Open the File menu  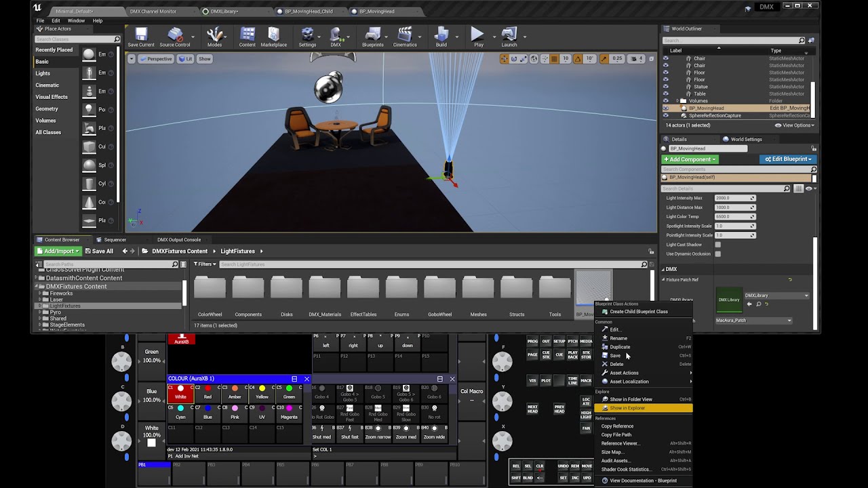click(x=40, y=21)
